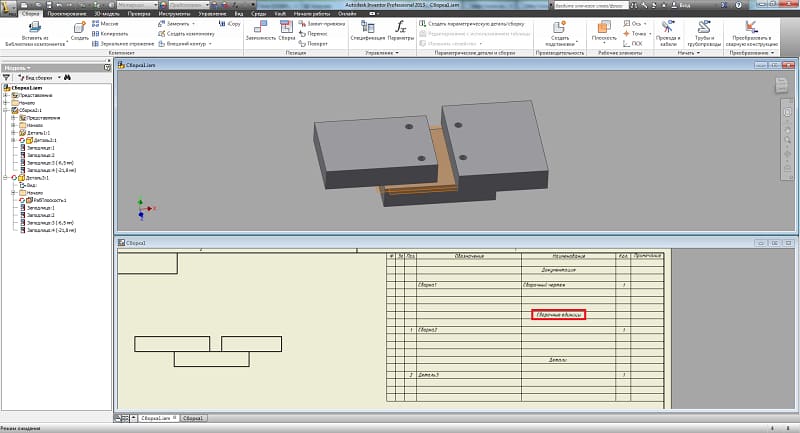The width and height of the screenshot is (800, 433).
Task: Expand the Деталь2:1 tree node
Action: coord(14,140)
